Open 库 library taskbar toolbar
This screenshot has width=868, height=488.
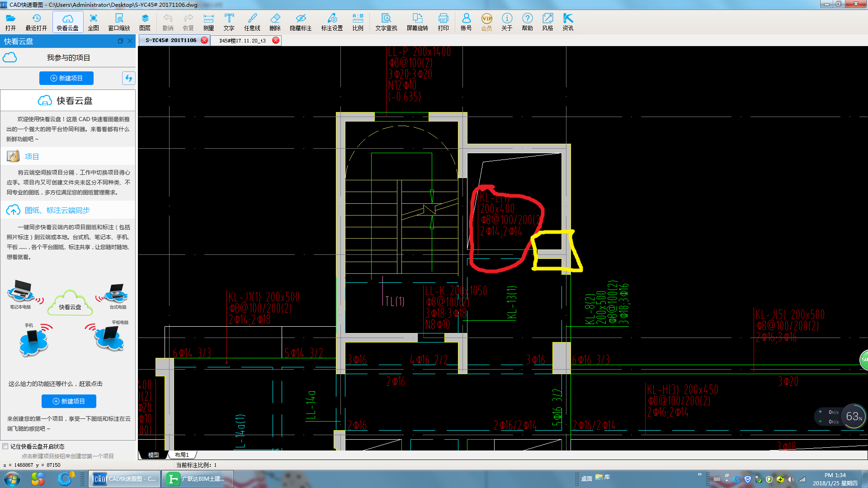[603, 477]
